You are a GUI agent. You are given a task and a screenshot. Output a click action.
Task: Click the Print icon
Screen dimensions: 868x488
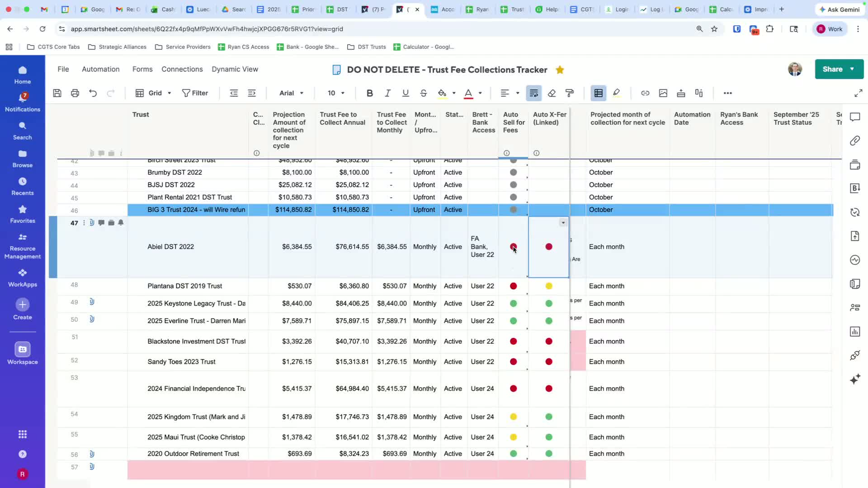coord(75,93)
